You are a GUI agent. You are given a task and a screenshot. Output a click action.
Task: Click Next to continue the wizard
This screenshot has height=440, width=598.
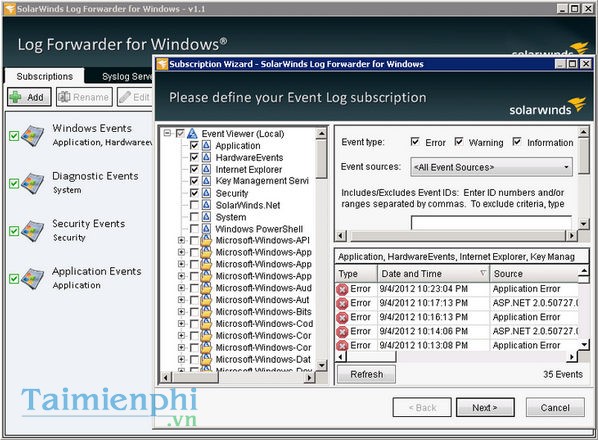point(485,408)
